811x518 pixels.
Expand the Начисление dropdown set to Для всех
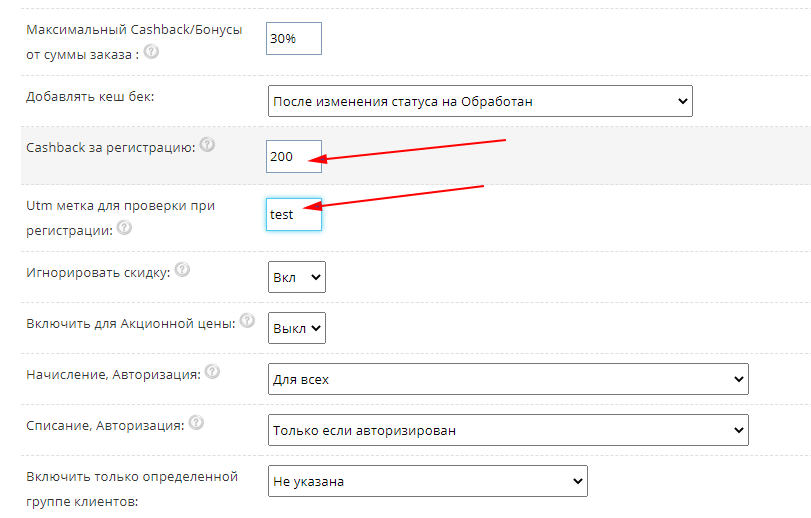point(508,380)
